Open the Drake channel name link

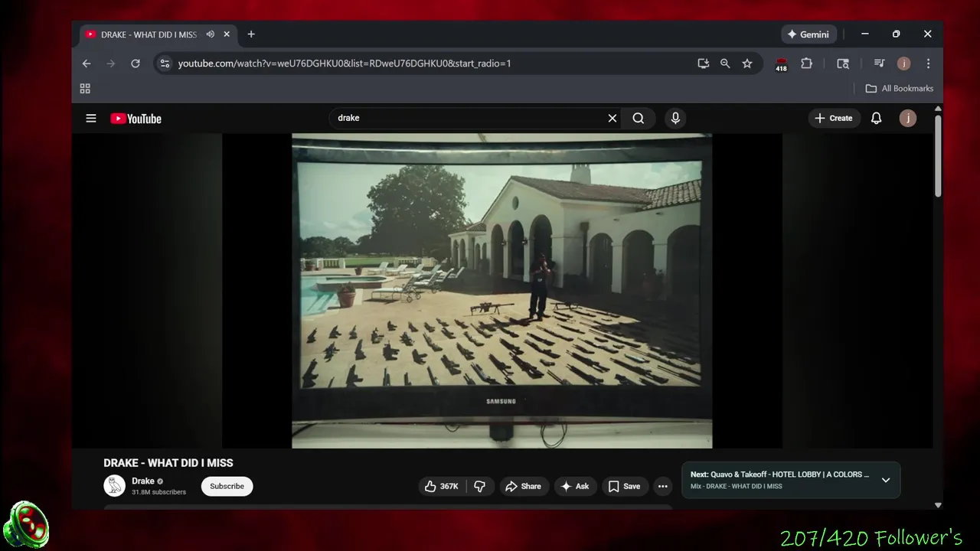click(x=143, y=481)
